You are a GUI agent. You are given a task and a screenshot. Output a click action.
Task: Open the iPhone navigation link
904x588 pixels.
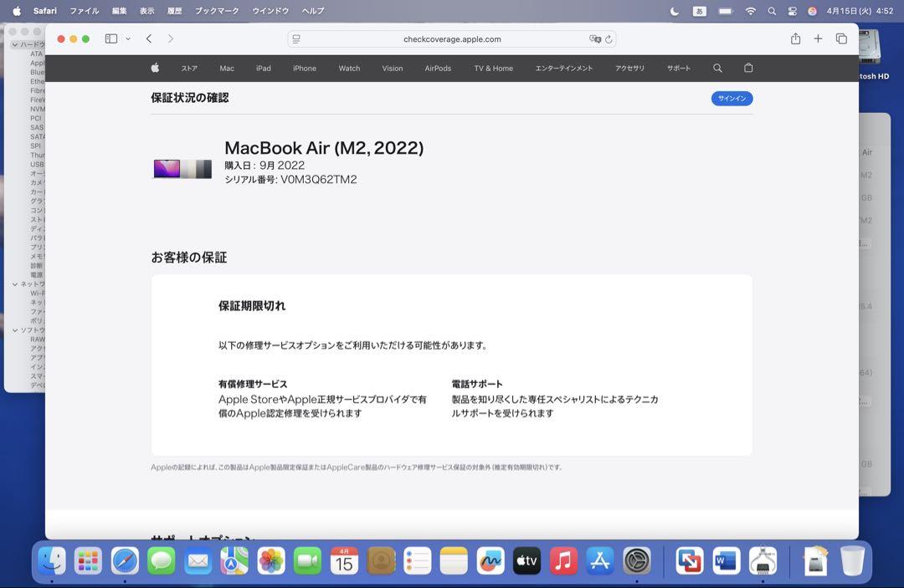coord(305,68)
